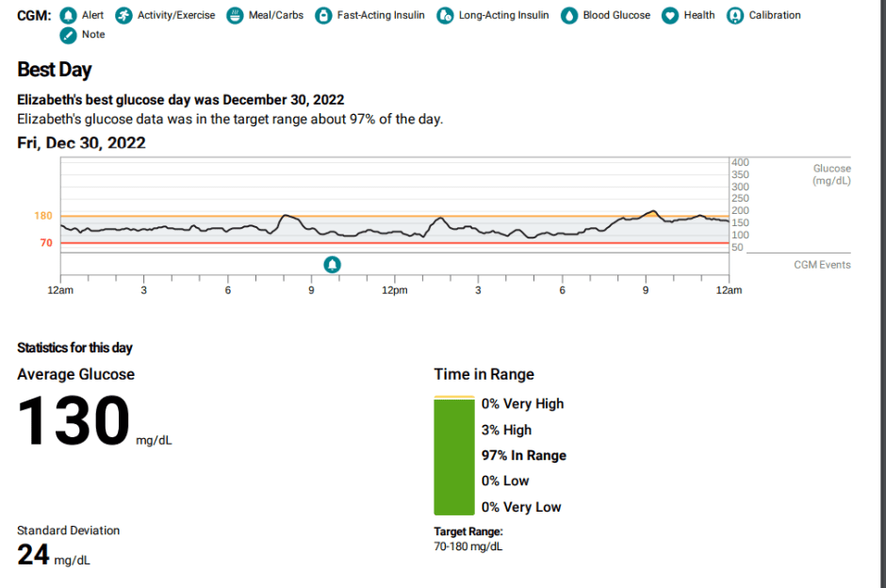Click the 130 average glucose value

(x=74, y=420)
